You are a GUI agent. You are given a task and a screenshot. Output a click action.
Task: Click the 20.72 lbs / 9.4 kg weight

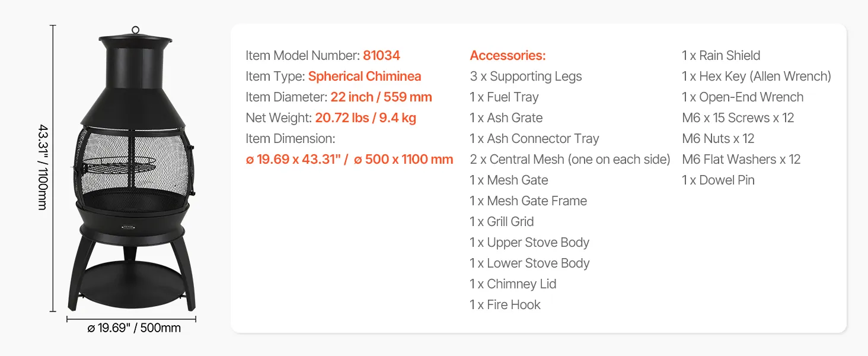click(x=365, y=118)
